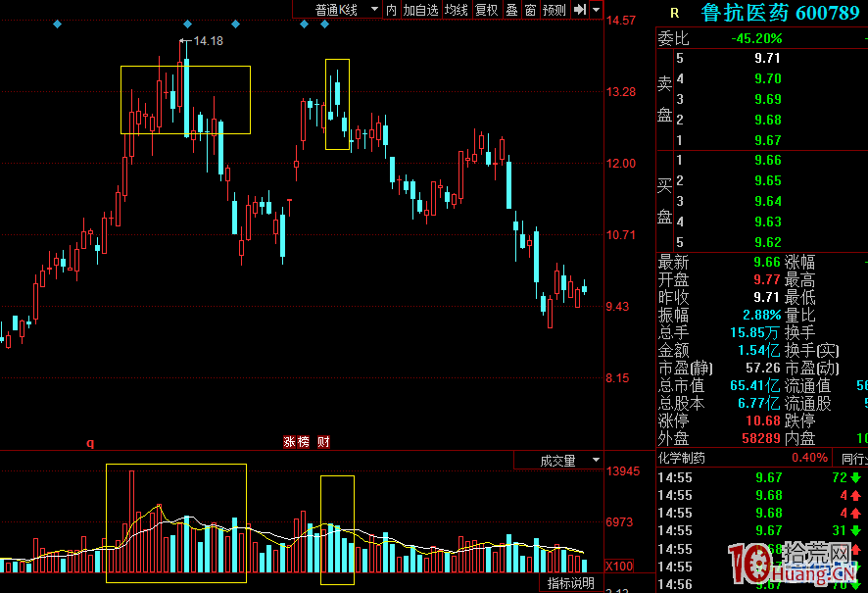Click the 14:55 trade row with volume 31
The height and width of the screenshot is (593, 868).
click(759, 530)
